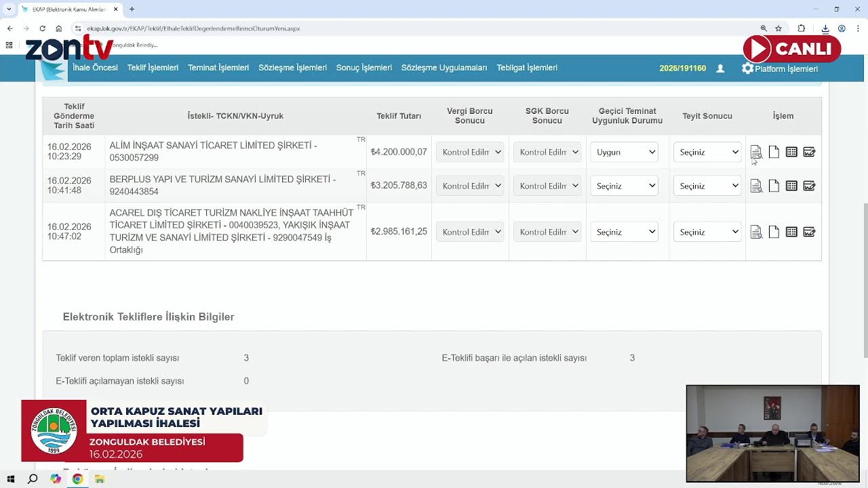Click blank page icon in ACAREL DIŞ TİCARET row
Screen dimensions: 868x488
click(774, 232)
